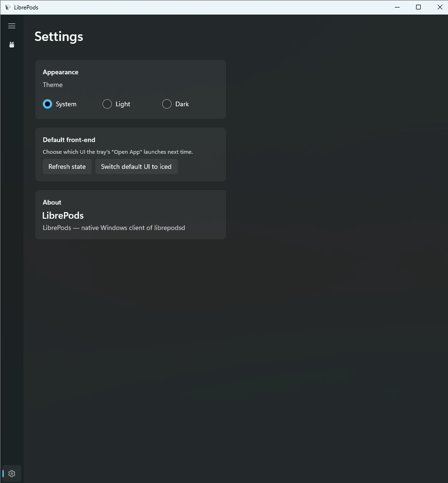This screenshot has height=483, width=448.
Task: Select the Light theme radio button
Action: pos(107,104)
